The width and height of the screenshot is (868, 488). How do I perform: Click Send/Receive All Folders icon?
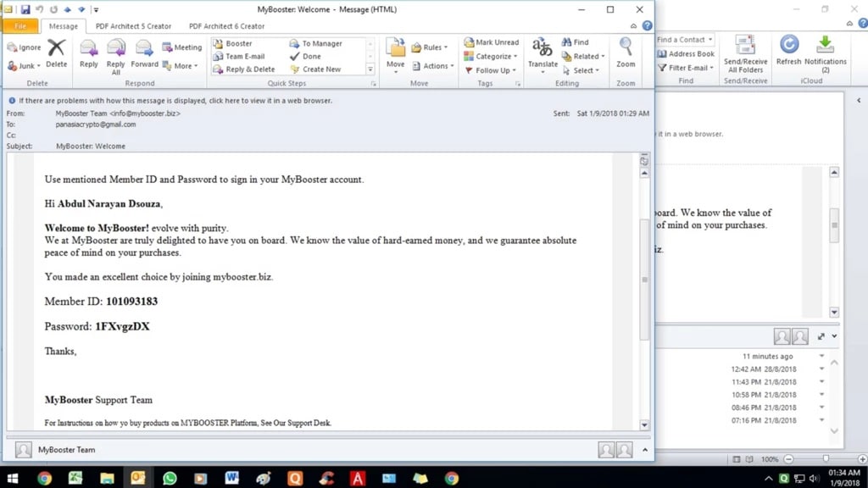[x=745, y=53]
